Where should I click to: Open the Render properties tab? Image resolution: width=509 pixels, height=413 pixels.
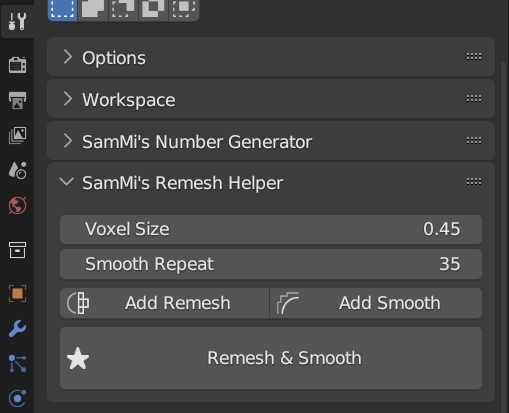(17, 65)
